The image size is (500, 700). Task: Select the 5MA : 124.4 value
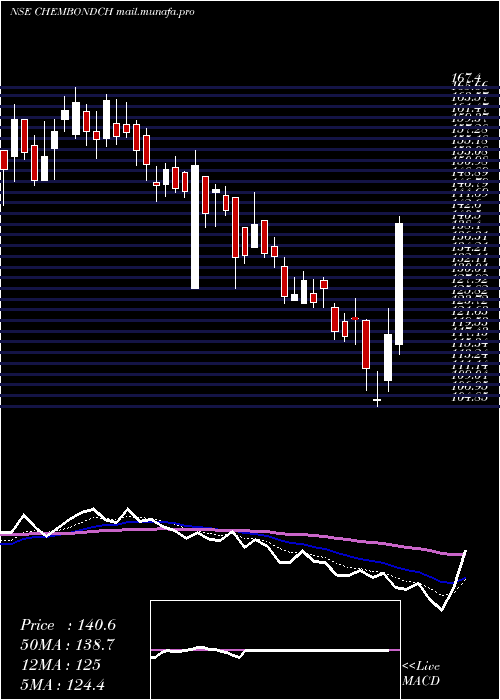pos(63,684)
